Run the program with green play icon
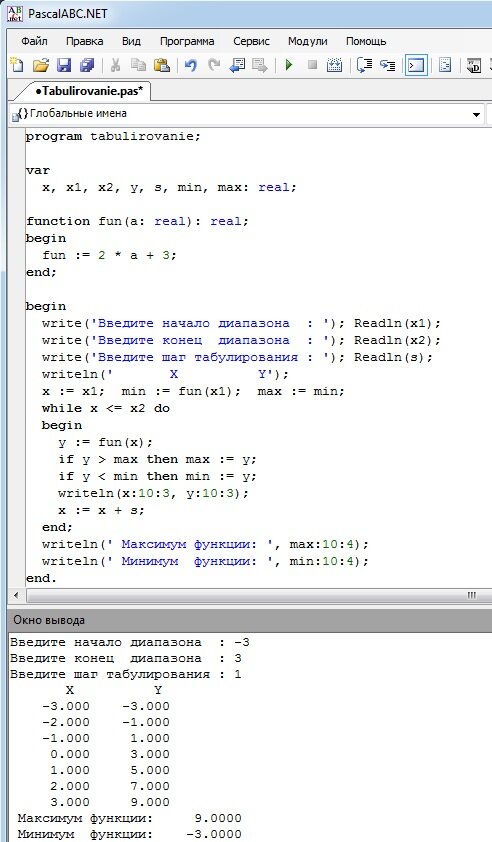492x842 pixels. pyautogui.click(x=289, y=66)
